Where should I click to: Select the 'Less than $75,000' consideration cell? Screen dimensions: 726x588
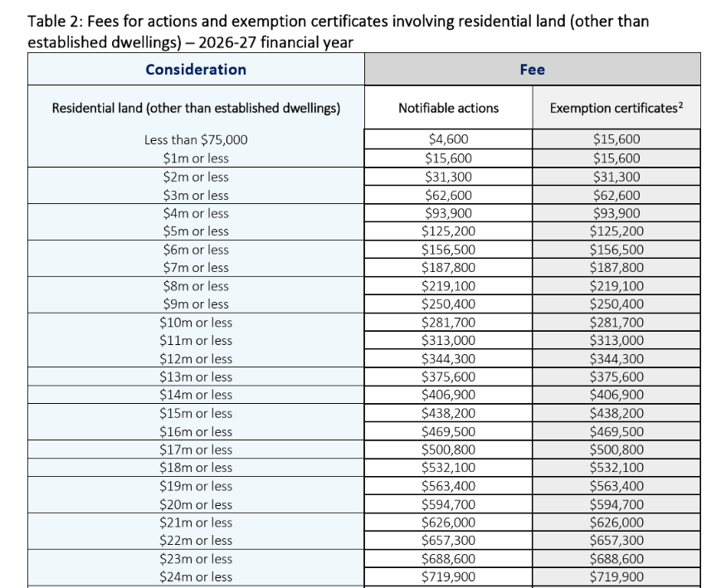pos(196,139)
